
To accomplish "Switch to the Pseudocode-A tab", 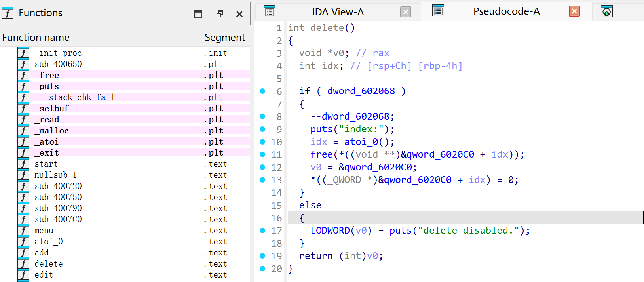I will [x=506, y=11].
